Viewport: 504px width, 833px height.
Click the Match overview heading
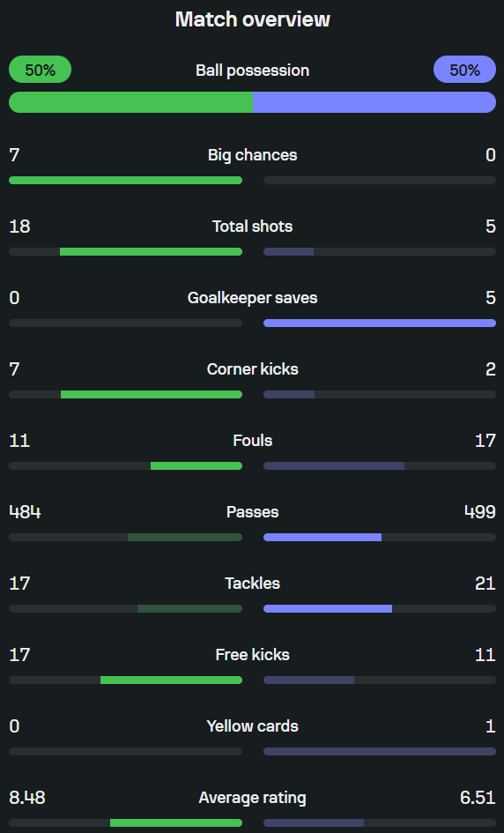tap(252, 19)
